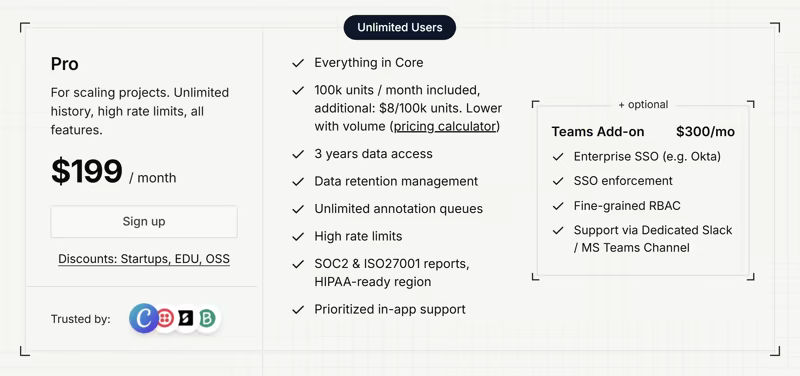Click checkmark beside 3 years data access
Viewport: 800px width, 376px height.
[298, 154]
